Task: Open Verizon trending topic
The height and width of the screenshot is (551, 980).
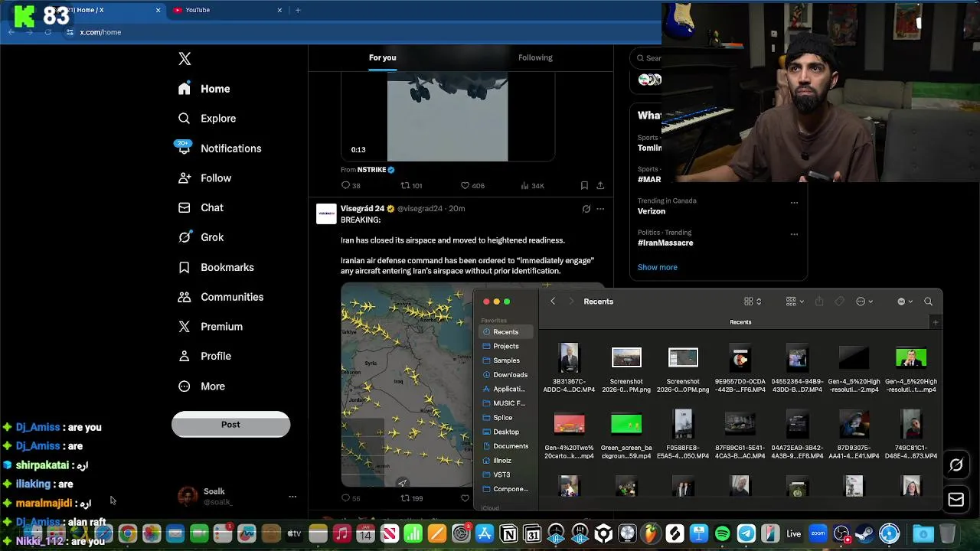Action: 652,211
